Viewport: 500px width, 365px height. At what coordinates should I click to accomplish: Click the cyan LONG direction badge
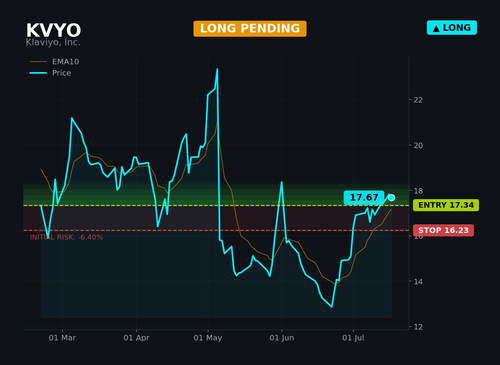452,28
